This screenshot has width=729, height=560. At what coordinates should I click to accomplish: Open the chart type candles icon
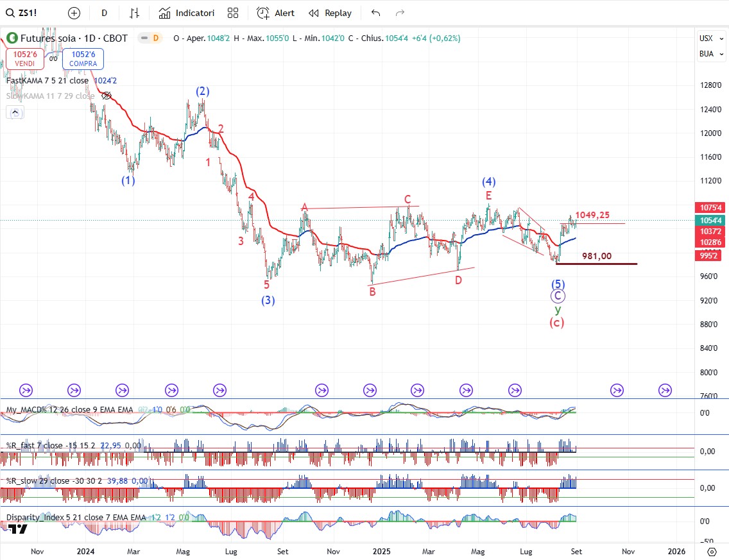tap(134, 13)
